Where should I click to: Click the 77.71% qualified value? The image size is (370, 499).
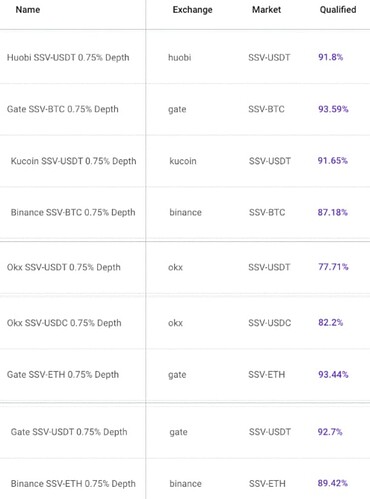click(x=333, y=267)
